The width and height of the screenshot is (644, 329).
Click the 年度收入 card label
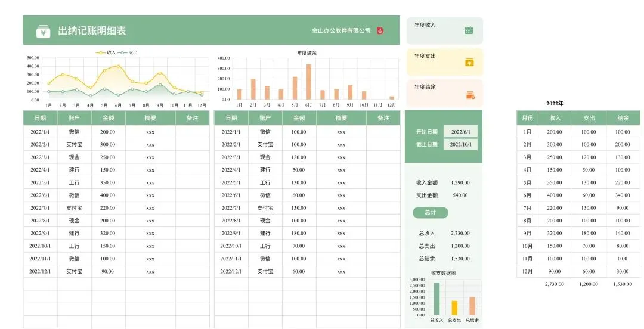[x=425, y=25]
